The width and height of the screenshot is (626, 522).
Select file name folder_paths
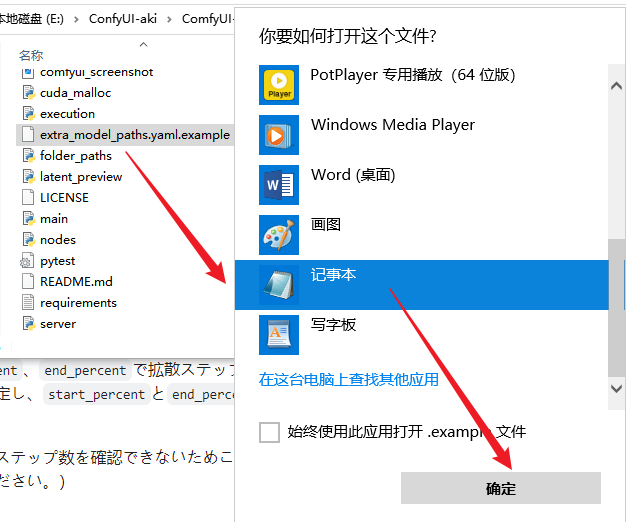tap(76, 156)
